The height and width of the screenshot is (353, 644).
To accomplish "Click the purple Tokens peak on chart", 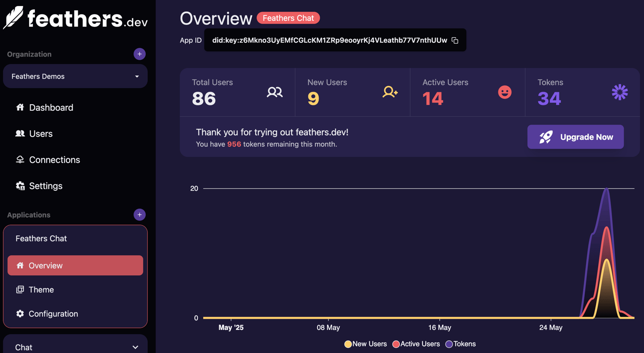I will pyautogui.click(x=607, y=189).
